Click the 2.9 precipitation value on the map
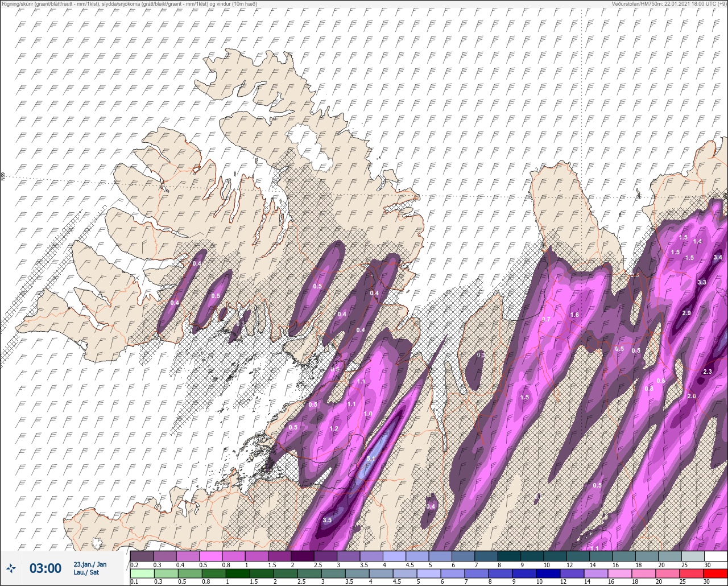Image resolution: width=728 pixels, height=586 pixels. coord(686,313)
